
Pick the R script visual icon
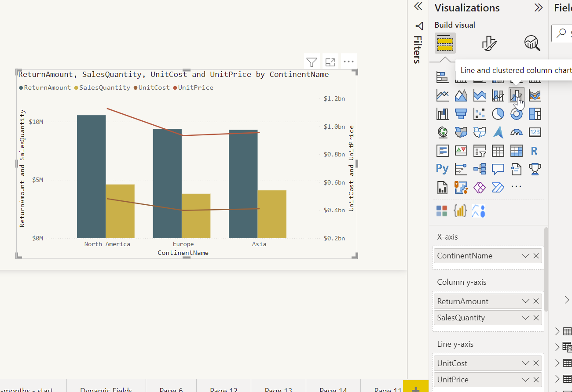coord(535,151)
